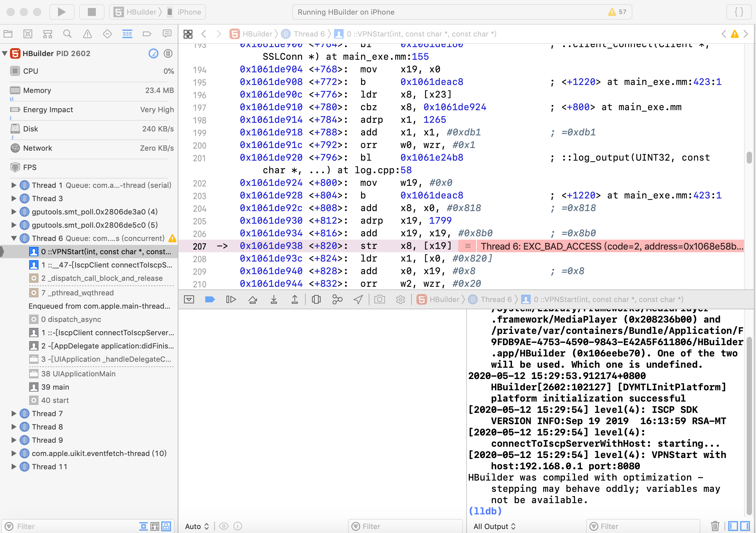Image resolution: width=756 pixels, height=533 pixels.
Task: Continue program execution
Action: point(231,299)
